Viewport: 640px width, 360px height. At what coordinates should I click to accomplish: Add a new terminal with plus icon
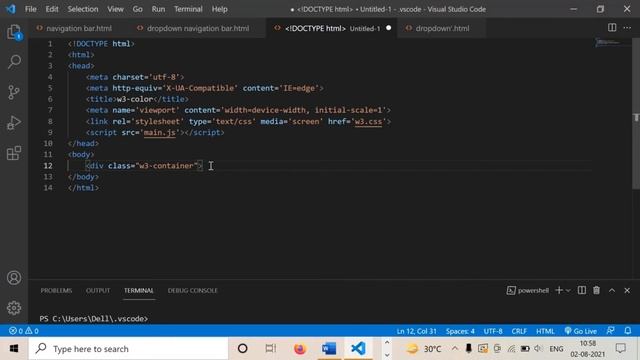[x=559, y=290]
